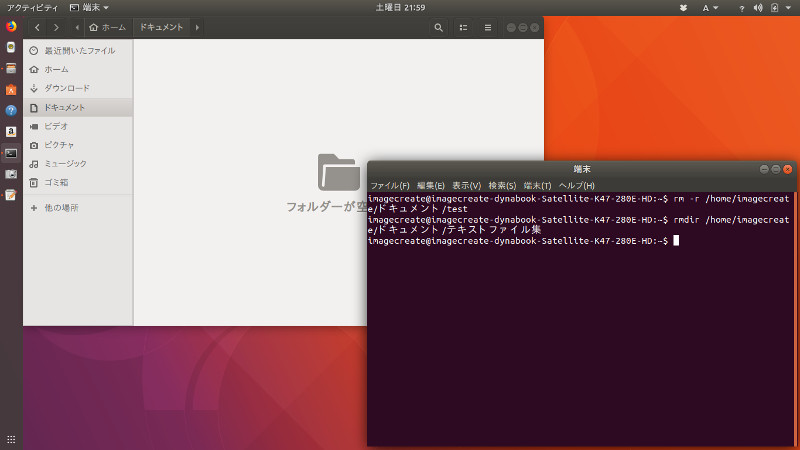Screen dimensions: 800x450
Task: Open アクティビティ overview
Action: point(32,8)
